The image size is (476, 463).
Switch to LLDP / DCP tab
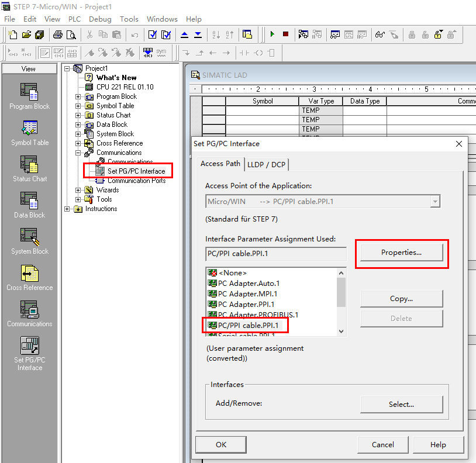(x=266, y=165)
